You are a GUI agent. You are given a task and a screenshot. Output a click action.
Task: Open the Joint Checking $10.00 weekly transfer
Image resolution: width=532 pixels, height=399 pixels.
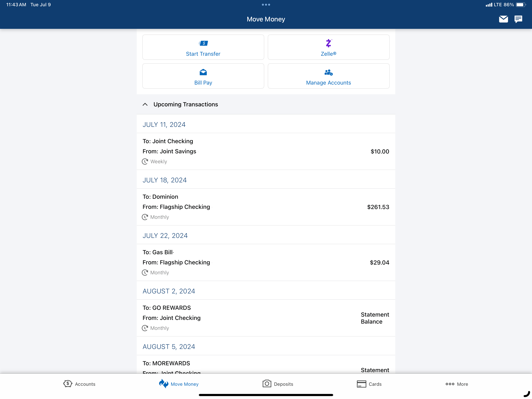point(266,151)
